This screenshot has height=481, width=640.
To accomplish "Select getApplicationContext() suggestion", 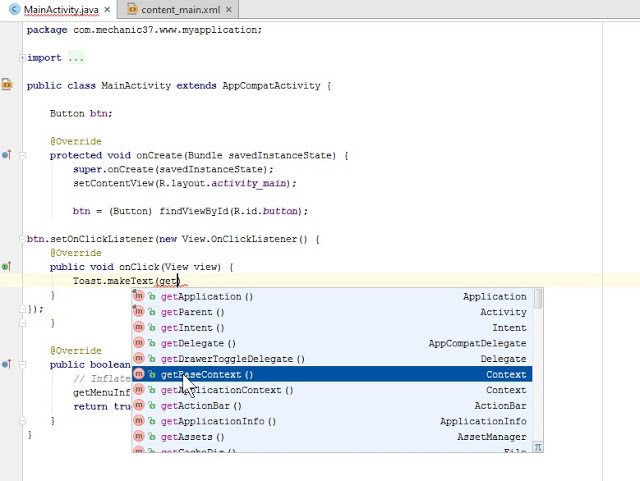I will pyautogui.click(x=332, y=390).
